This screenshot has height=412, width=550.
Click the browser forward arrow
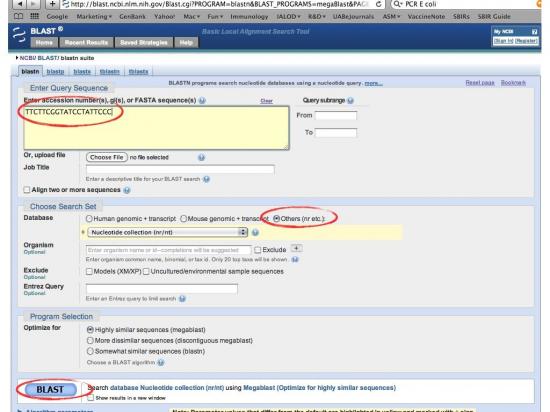coord(33,4)
